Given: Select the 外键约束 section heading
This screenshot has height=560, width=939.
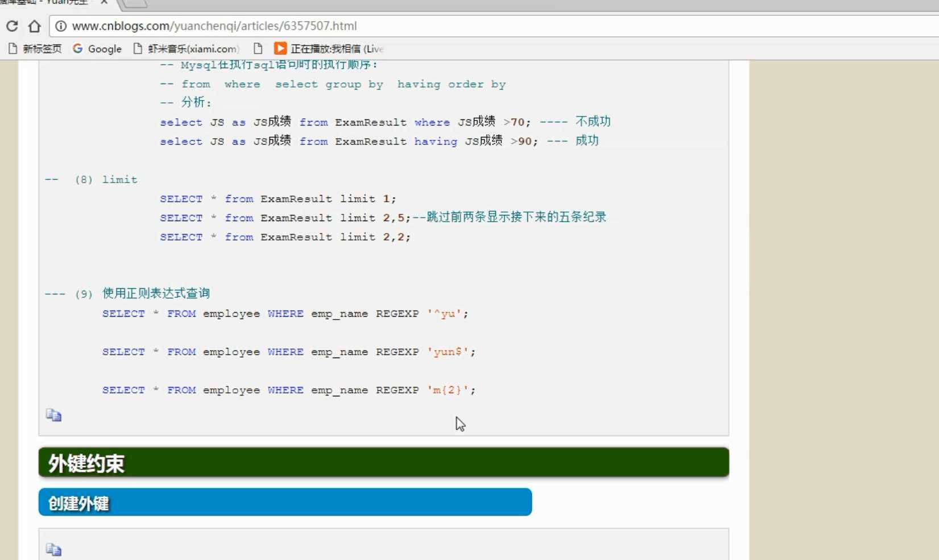Looking at the screenshot, I should [384, 462].
